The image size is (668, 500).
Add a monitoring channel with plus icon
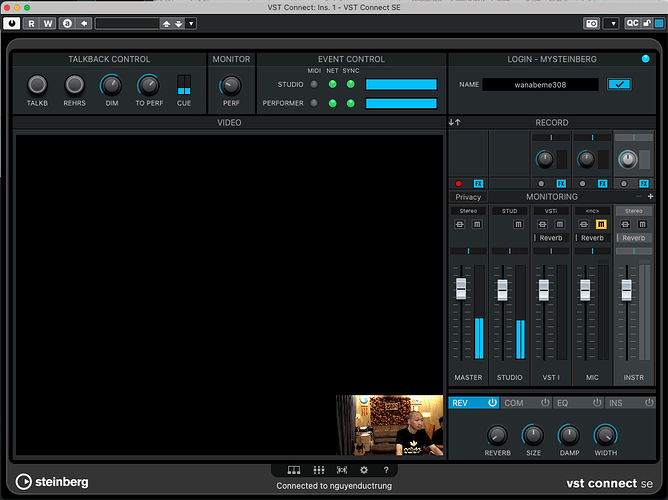[650, 196]
